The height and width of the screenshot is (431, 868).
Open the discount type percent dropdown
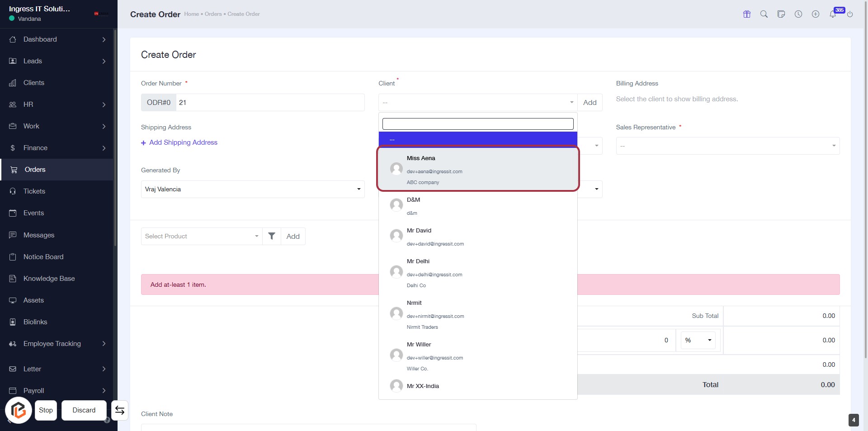698,340
